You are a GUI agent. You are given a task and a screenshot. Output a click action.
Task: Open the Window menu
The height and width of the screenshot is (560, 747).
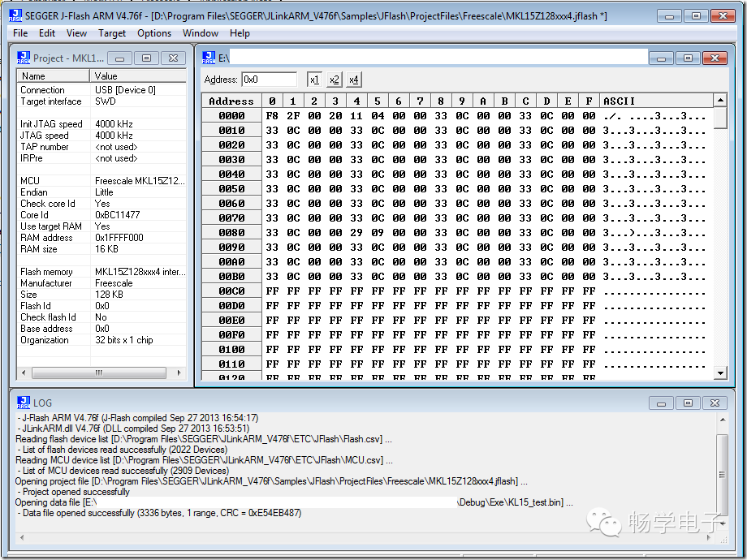coord(200,33)
